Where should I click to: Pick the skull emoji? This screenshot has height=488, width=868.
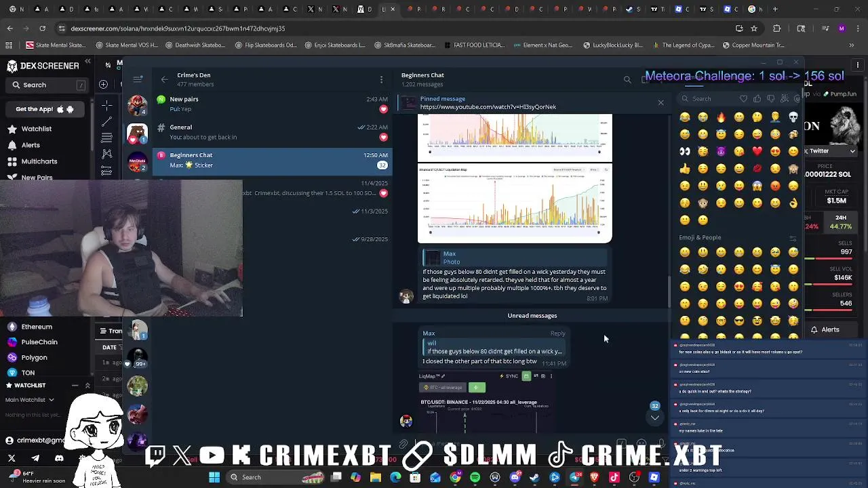pos(793,117)
